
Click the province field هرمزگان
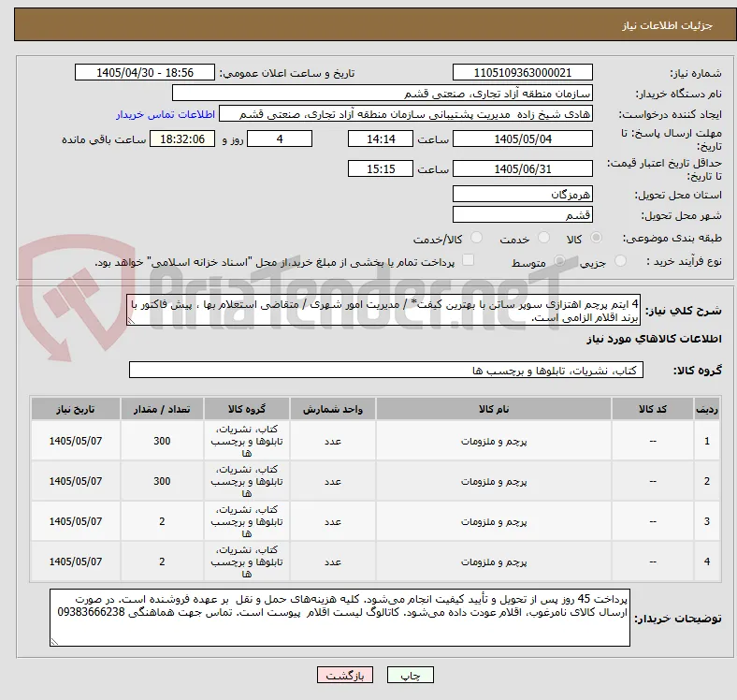tap(522, 194)
